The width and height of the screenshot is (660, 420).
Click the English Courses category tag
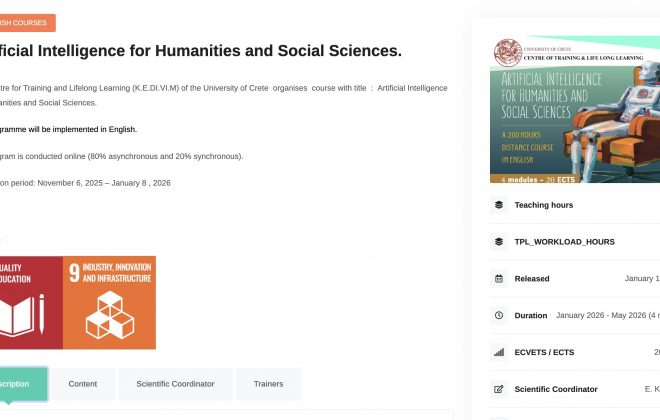(26, 22)
